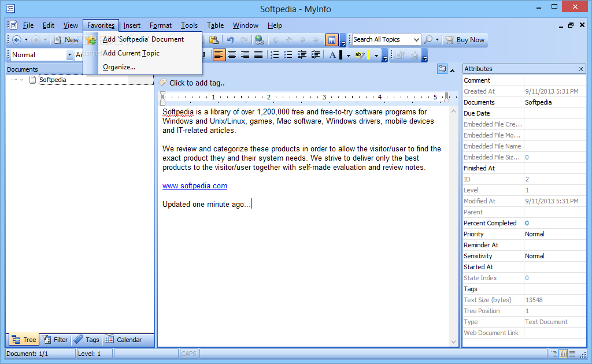Click the Increase indent icon
This screenshot has width=592, height=364.
pos(315,55)
